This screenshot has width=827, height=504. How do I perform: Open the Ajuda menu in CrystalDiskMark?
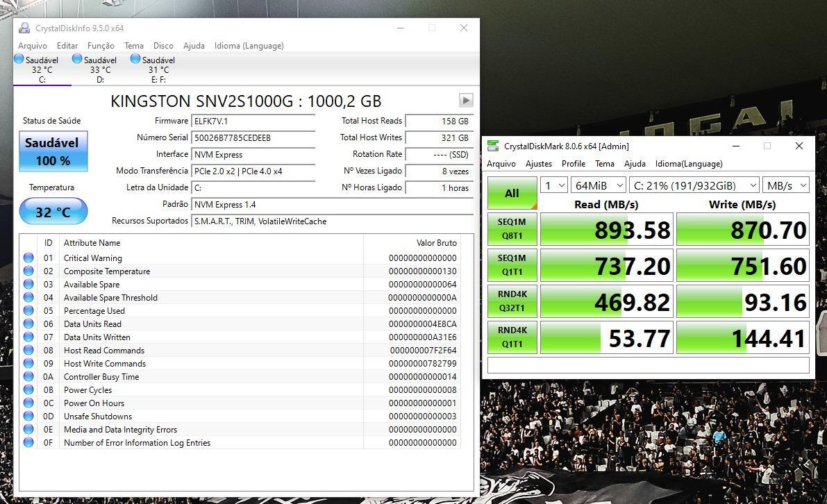pos(635,164)
